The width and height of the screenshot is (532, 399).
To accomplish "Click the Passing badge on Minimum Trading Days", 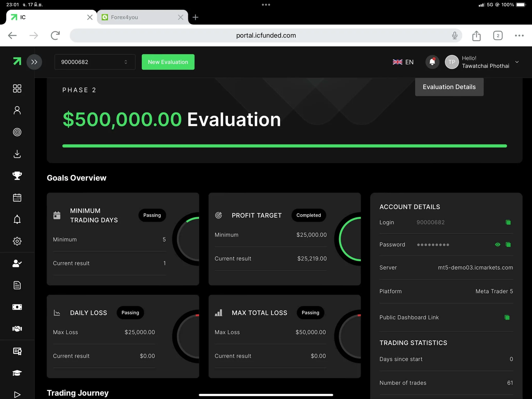I will pos(152,215).
